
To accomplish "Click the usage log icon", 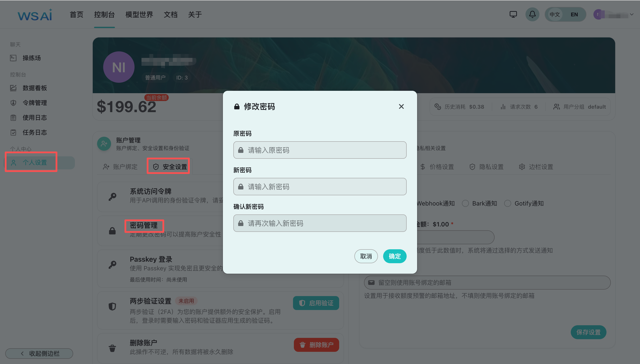I will pos(13,118).
